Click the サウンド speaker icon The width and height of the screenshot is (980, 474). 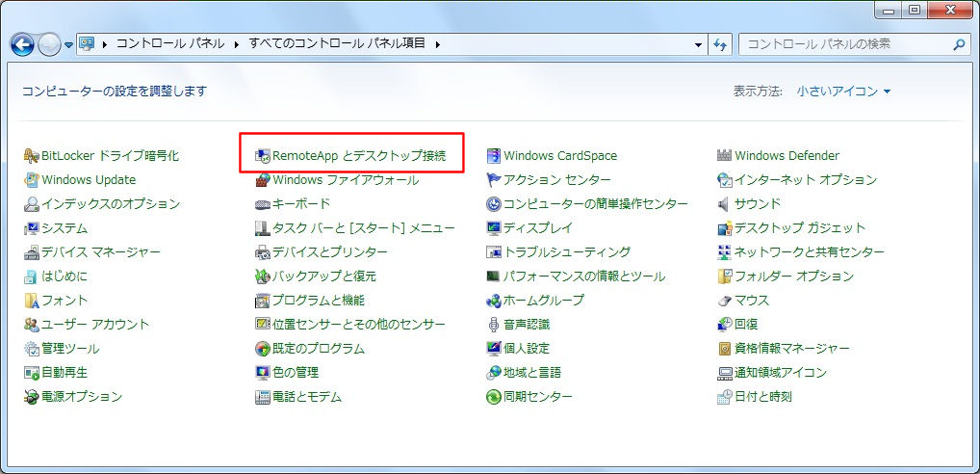click(x=724, y=204)
